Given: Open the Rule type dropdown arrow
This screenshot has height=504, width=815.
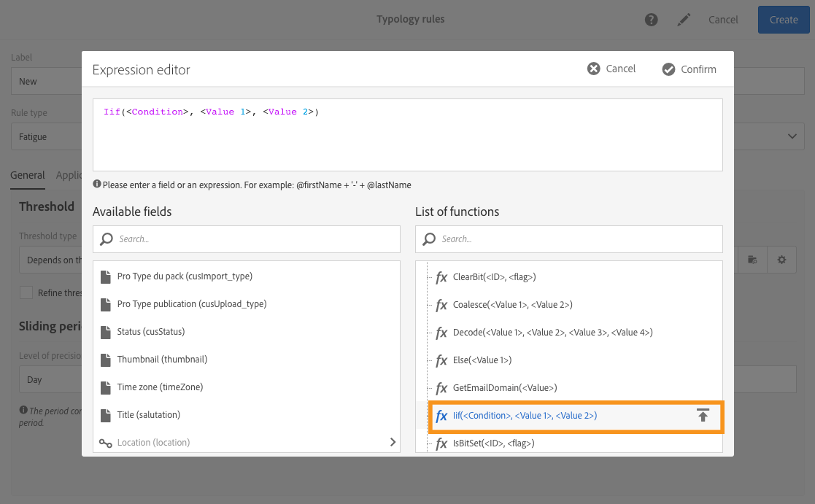Looking at the screenshot, I should 792,136.
